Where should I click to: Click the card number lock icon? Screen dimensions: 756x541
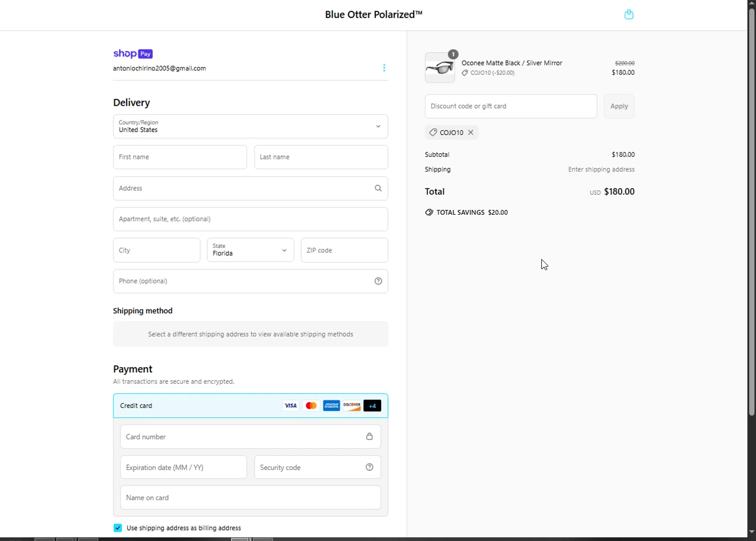(369, 436)
